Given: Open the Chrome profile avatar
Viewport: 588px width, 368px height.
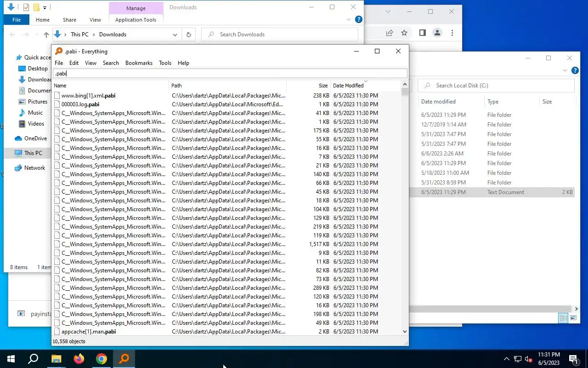Looking at the screenshot, I should [x=437, y=33].
